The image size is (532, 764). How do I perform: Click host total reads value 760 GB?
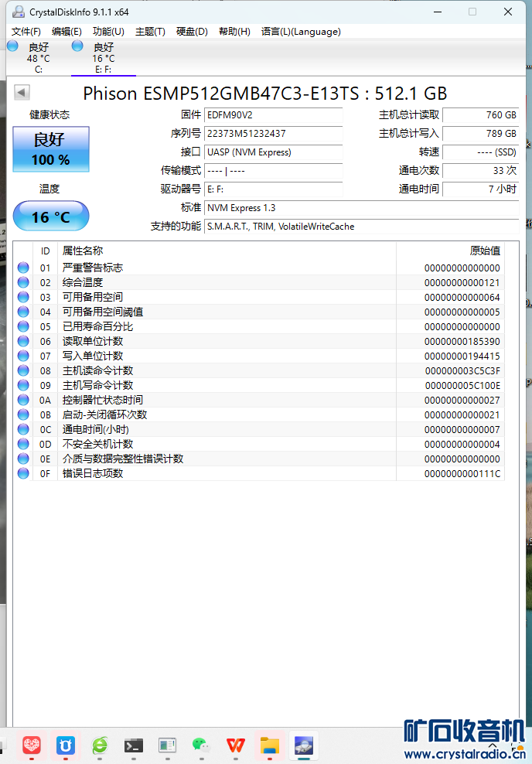point(480,115)
